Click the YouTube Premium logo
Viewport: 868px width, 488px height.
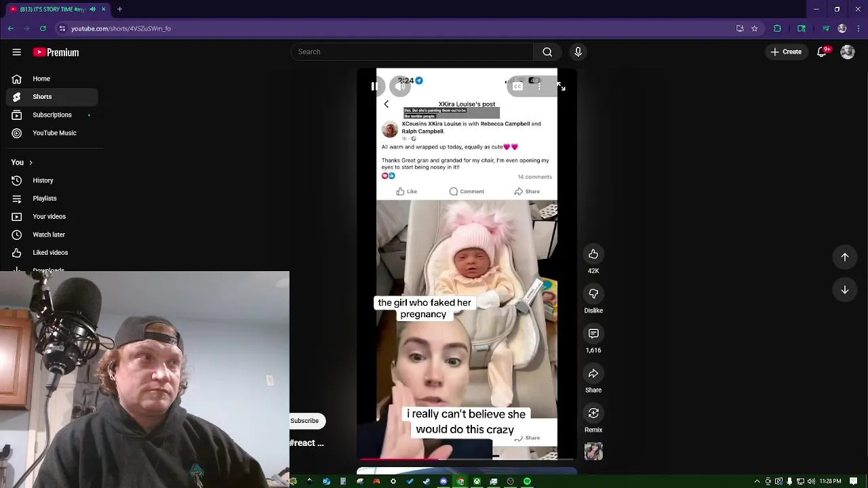pos(56,52)
